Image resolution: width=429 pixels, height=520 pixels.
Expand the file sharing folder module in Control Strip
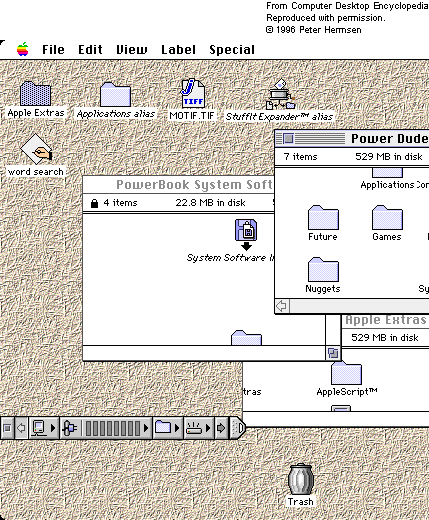[x=167, y=428]
